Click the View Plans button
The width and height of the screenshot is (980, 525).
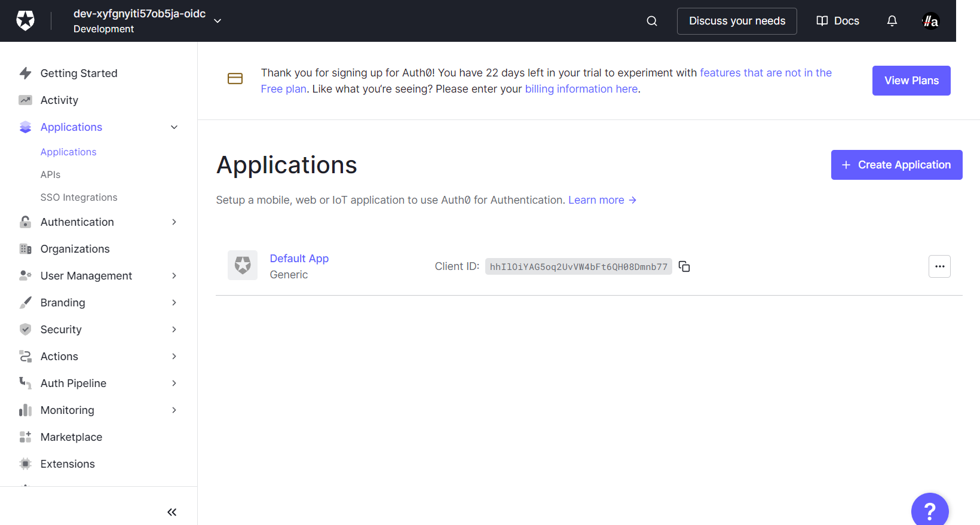pos(911,81)
